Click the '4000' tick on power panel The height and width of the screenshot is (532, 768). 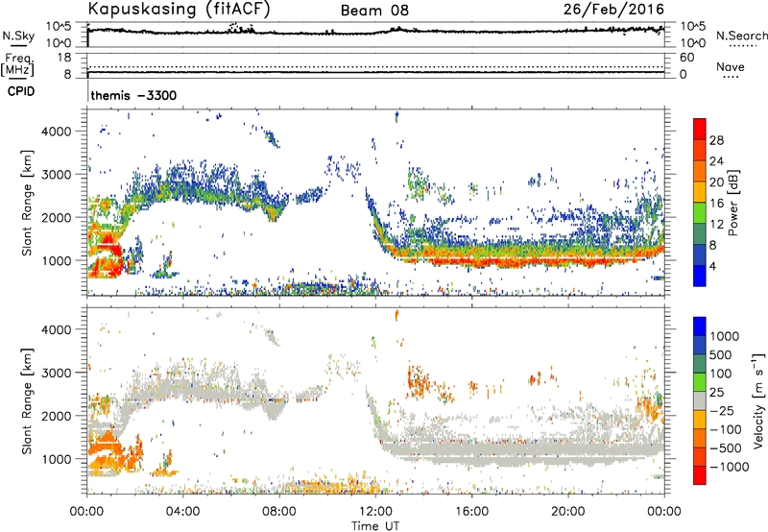pyautogui.click(x=57, y=132)
